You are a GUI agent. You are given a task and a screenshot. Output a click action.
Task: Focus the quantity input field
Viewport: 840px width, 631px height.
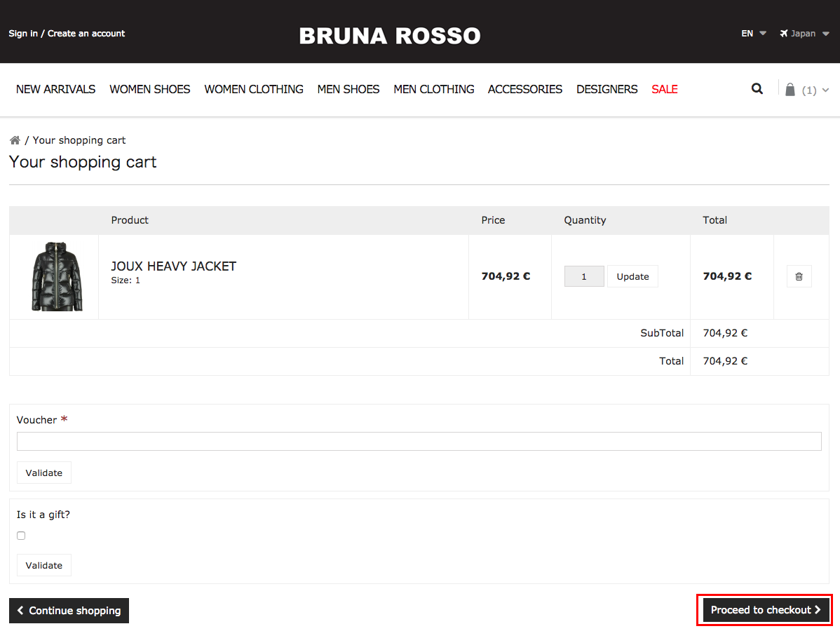pos(584,276)
